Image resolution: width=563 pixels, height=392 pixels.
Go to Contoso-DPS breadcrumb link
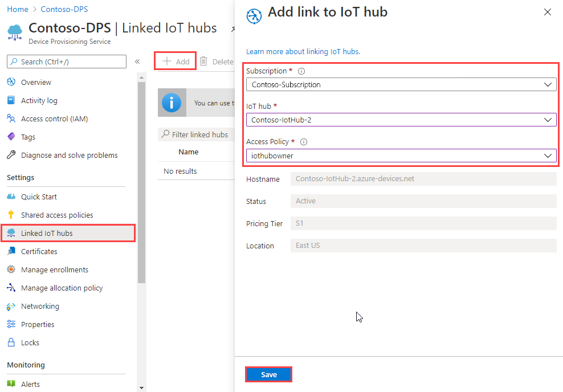point(64,9)
